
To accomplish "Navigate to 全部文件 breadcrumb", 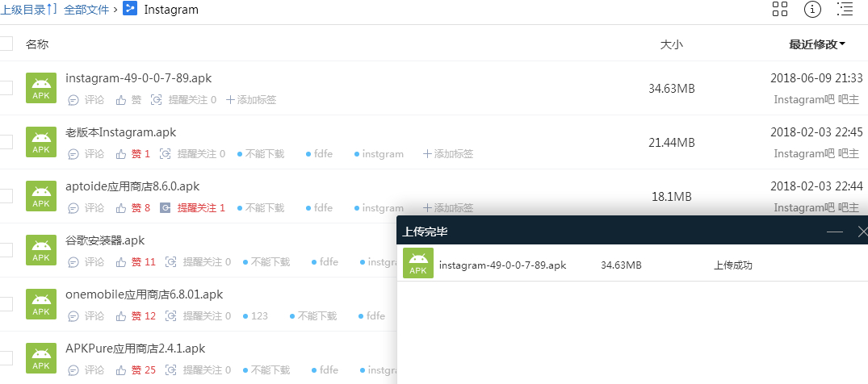I will tap(86, 10).
